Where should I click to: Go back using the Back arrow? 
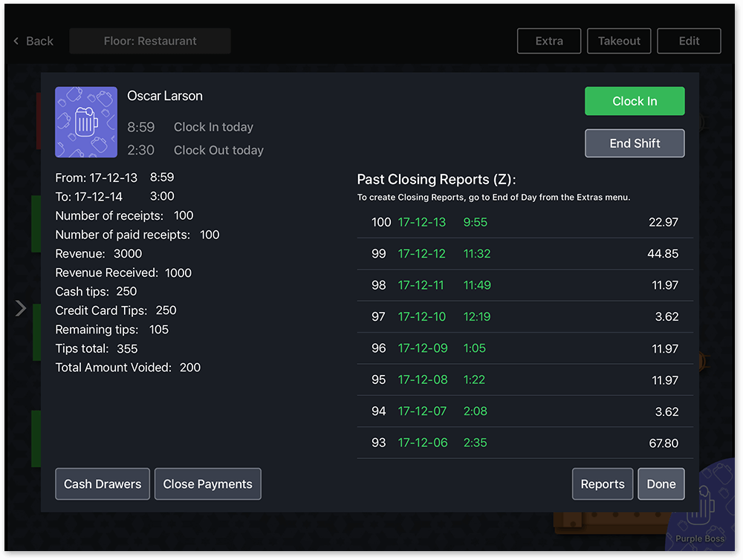33,42
